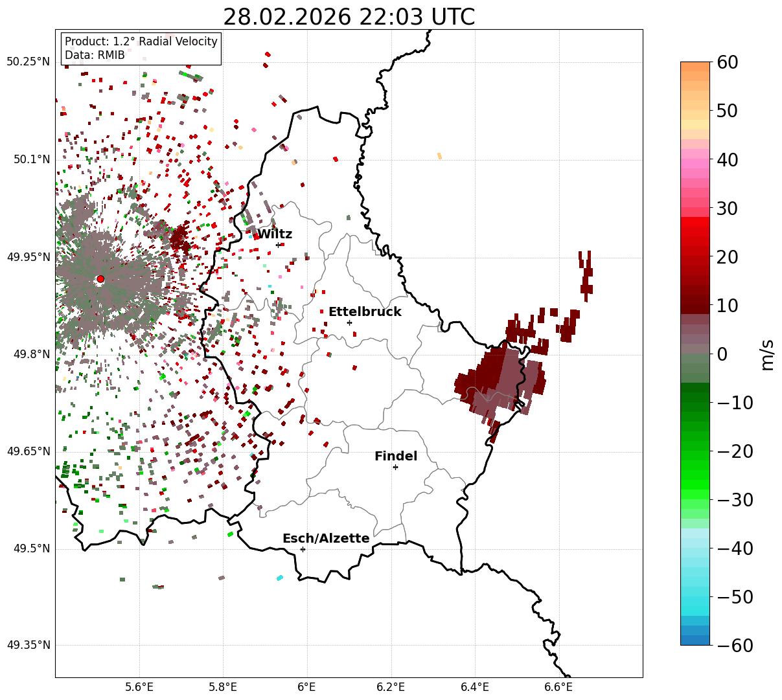Click the Data: RMIB legend line

tap(95, 56)
